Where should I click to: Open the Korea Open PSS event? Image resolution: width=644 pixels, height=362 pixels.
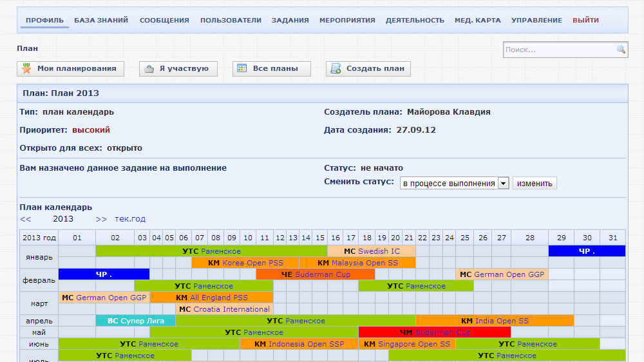252,263
